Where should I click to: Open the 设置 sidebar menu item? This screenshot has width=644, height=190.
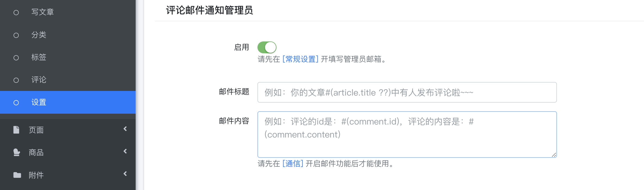click(x=68, y=102)
